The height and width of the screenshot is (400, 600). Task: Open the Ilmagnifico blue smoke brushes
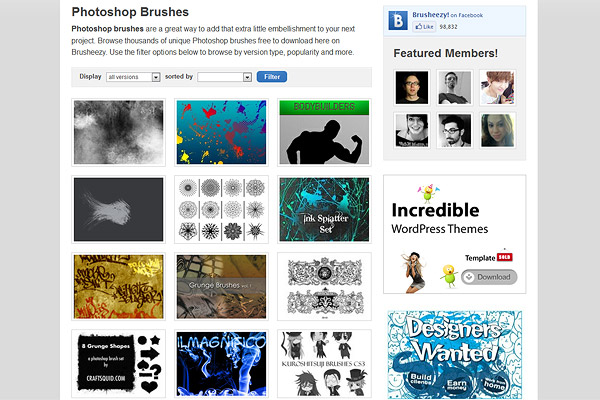pyautogui.click(x=221, y=364)
